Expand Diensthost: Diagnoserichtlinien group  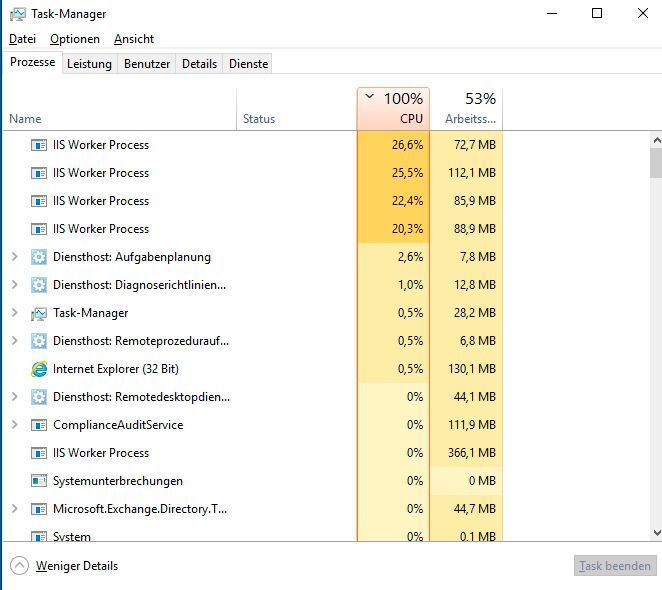tap(14, 285)
